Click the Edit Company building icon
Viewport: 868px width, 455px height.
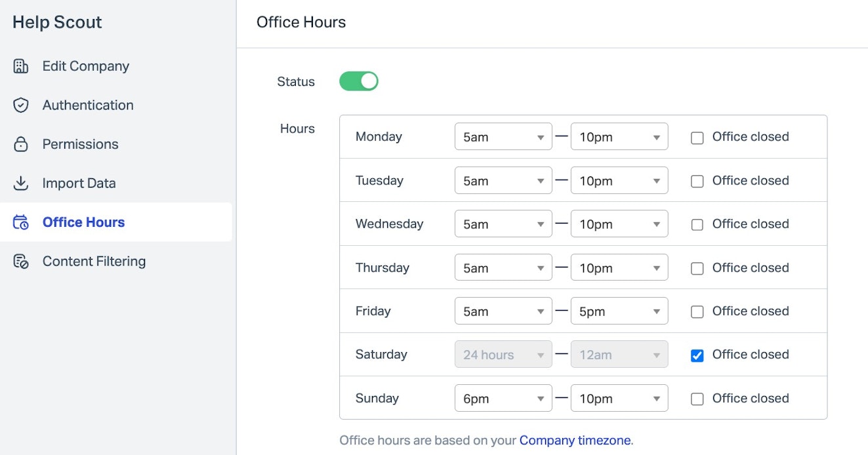click(x=21, y=66)
